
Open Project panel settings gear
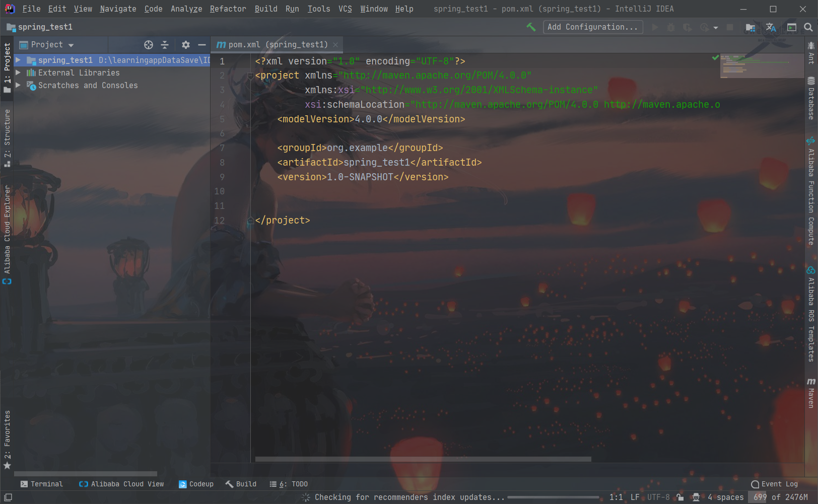click(186, 45)
